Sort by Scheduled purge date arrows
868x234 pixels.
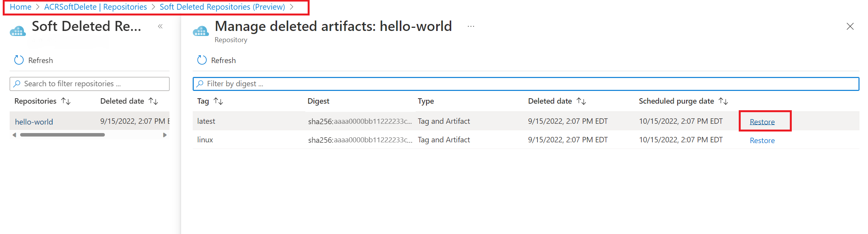click(723, 101)
